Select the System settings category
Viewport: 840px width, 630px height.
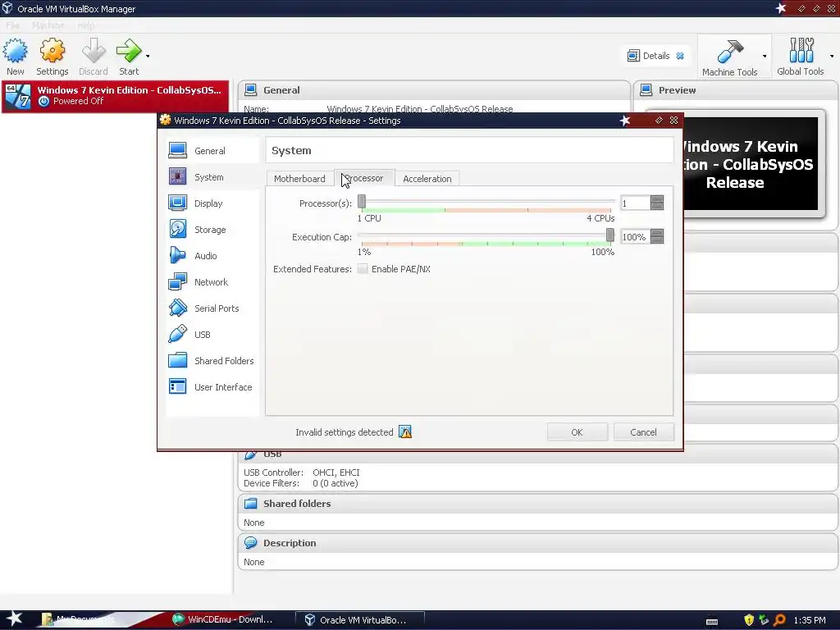212,177
